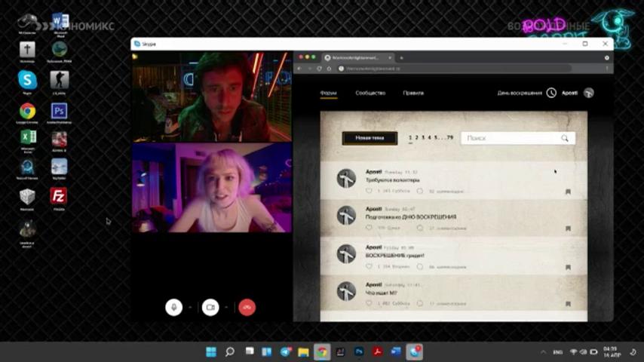The height and width of the screenshot is (362, 644).
Task: Open the Правила tab
Action: [x=413, y=93]
